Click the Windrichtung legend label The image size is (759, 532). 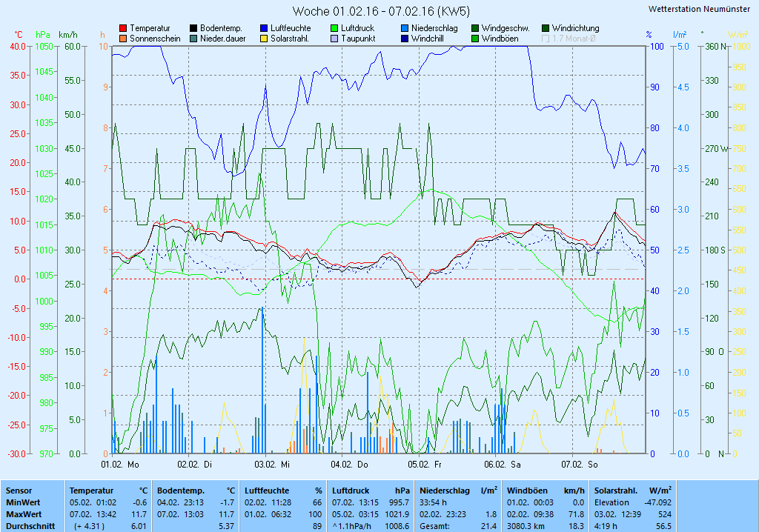click(575, 28)
